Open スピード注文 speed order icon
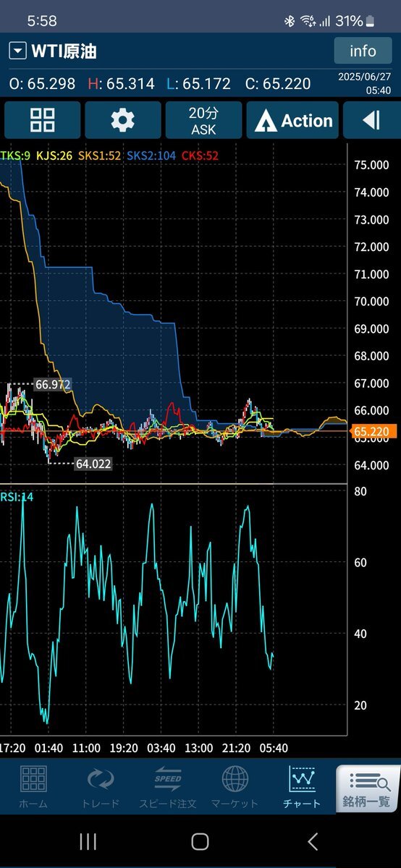Screen dimensions: 401x868 (x=167, y=787)
